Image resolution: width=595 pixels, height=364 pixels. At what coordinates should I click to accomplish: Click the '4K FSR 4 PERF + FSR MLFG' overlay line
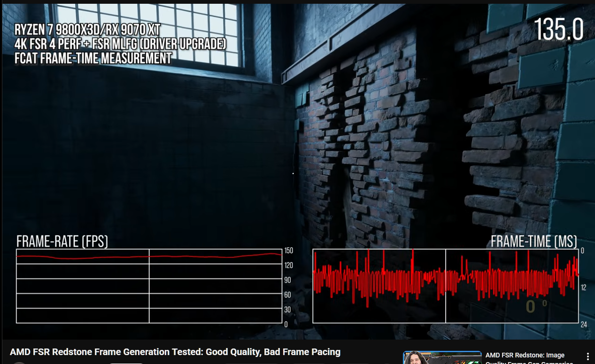(x=120, y=44)
